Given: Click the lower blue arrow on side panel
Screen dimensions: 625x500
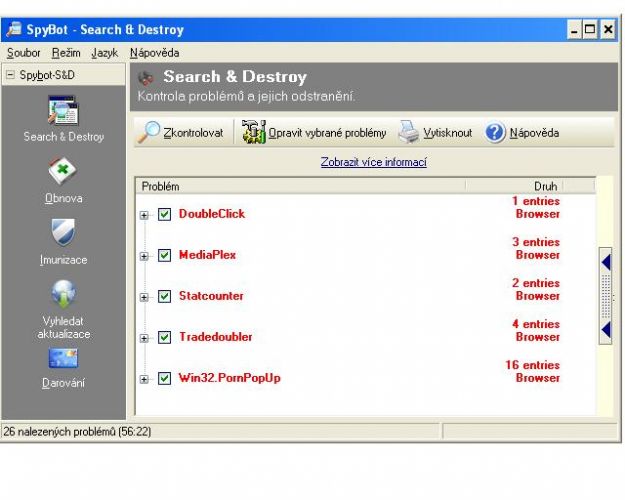Looking at the screenshot, I should tap(606, 330).
